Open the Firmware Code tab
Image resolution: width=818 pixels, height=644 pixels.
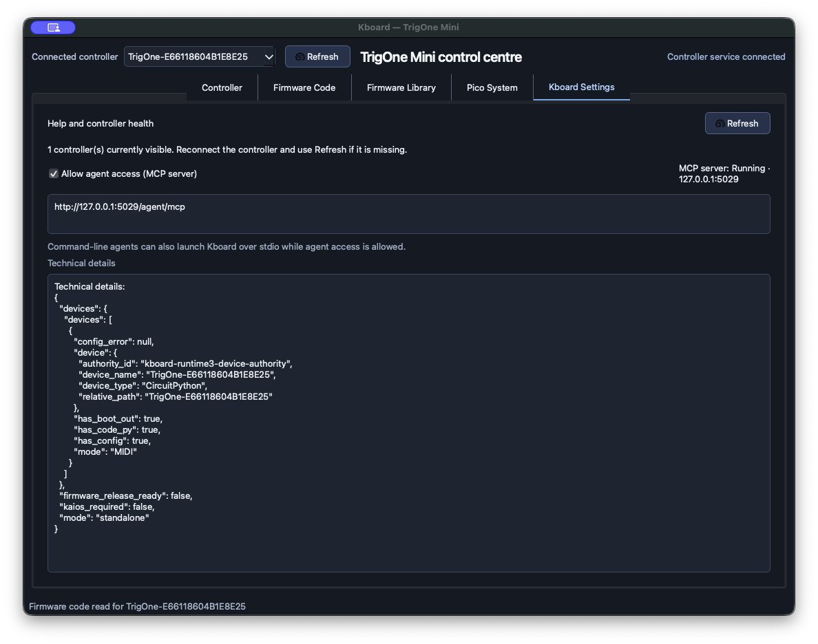[304, 87]
